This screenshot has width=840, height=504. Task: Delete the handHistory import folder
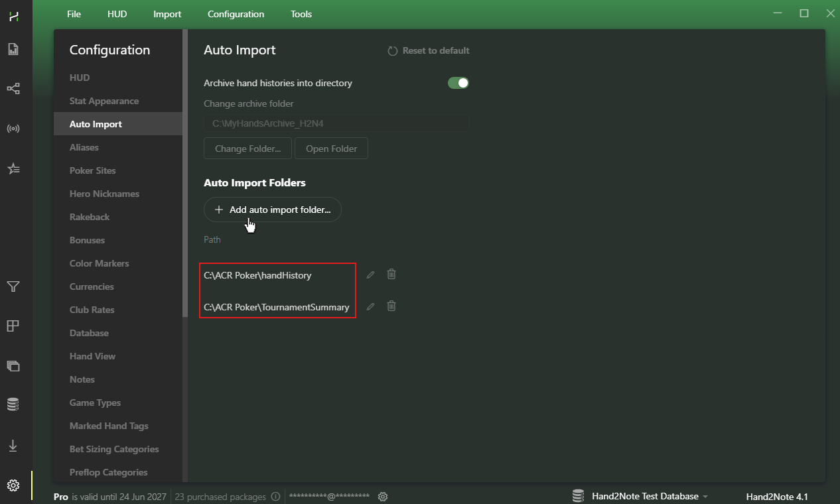pos(391,274)
